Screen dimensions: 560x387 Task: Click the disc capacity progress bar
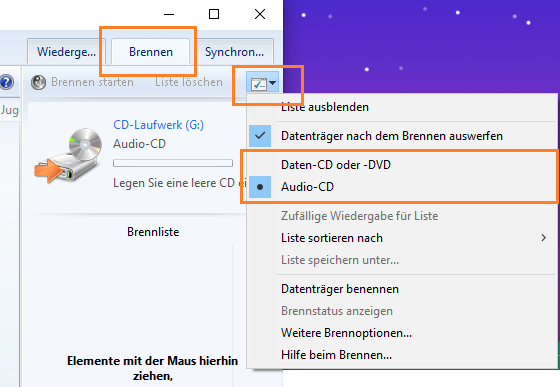pos(173,163)
